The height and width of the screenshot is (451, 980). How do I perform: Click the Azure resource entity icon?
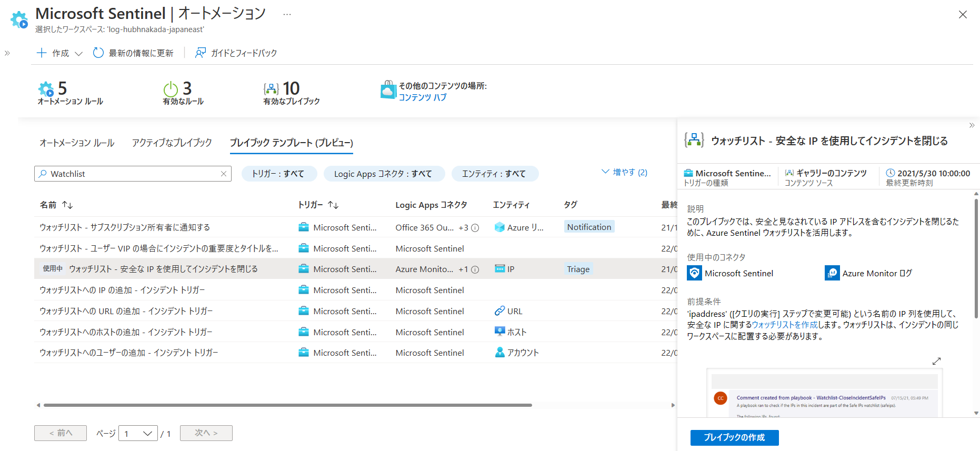(499, 227)
